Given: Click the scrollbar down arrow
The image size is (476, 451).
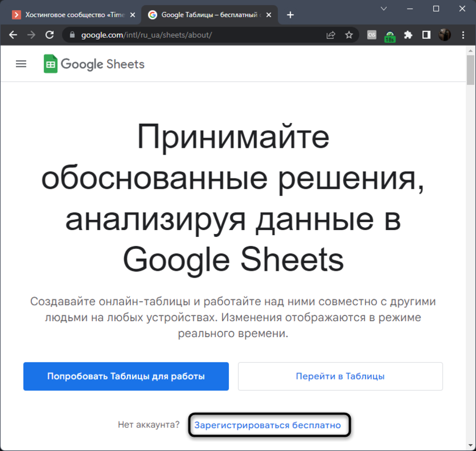Looking at the screenshot, I should point(470,445).
